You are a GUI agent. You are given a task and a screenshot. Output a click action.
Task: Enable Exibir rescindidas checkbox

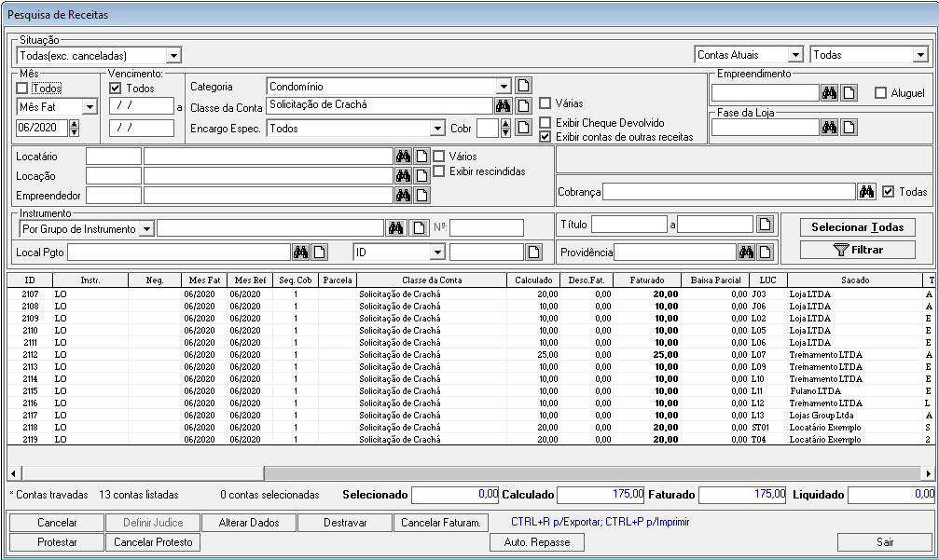point(439,171)
